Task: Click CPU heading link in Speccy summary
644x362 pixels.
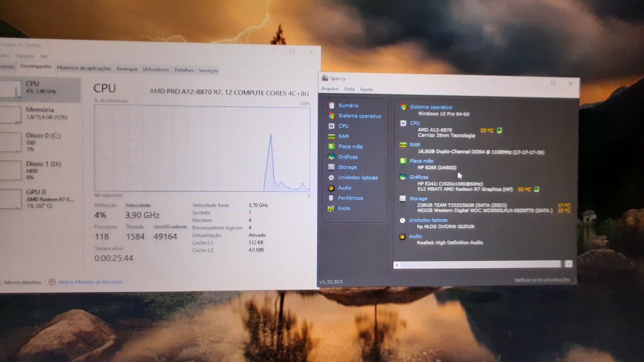Action: point(415,123)
